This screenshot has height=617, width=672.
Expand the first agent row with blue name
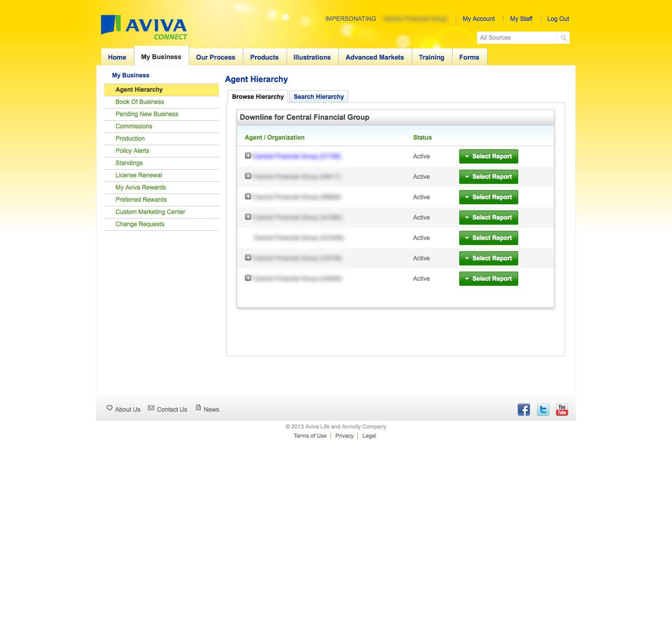(248, 155)
